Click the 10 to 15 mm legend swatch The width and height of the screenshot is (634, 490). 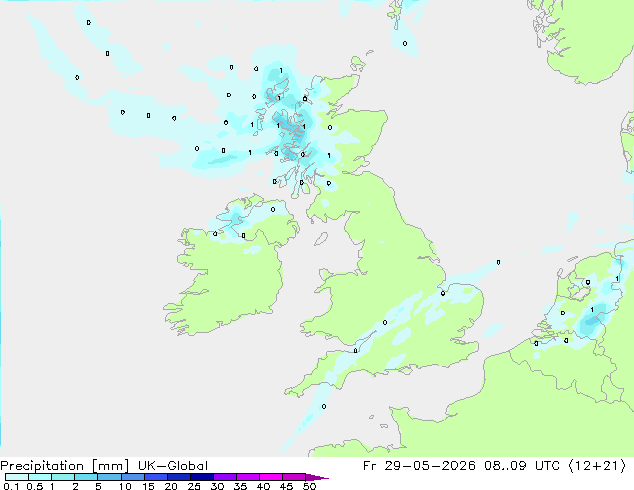pos(132,477)
